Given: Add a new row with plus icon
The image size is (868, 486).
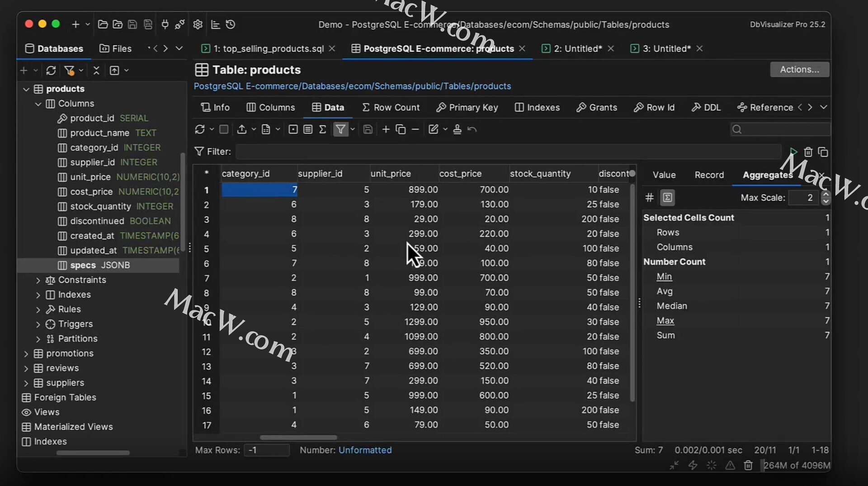Looking at the screenshot, I should pos(386,129).
